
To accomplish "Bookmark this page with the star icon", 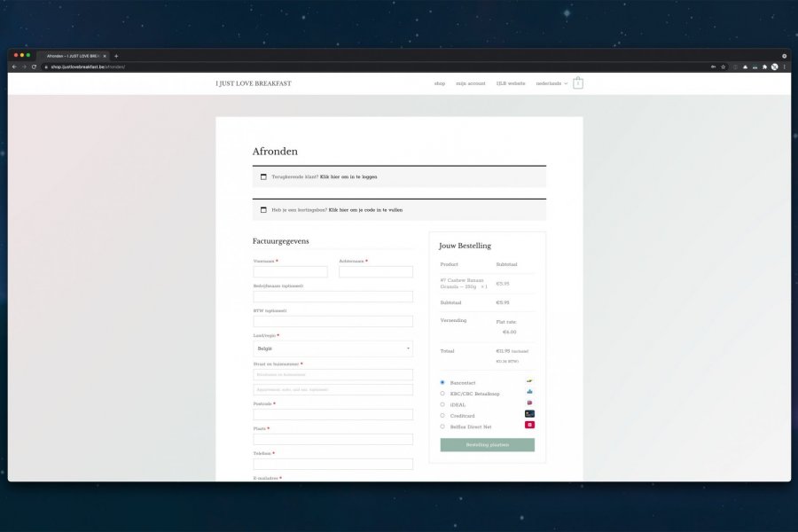I will point(724,66).
